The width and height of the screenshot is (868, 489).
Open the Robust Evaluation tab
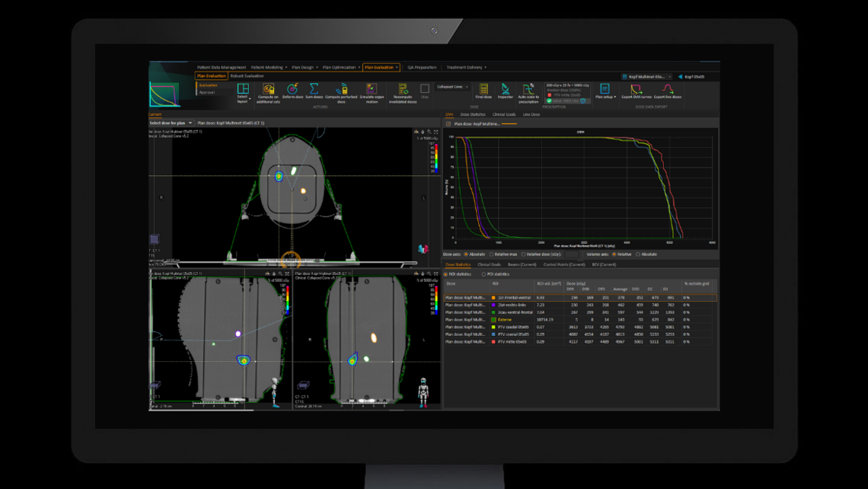click(249, 74)
